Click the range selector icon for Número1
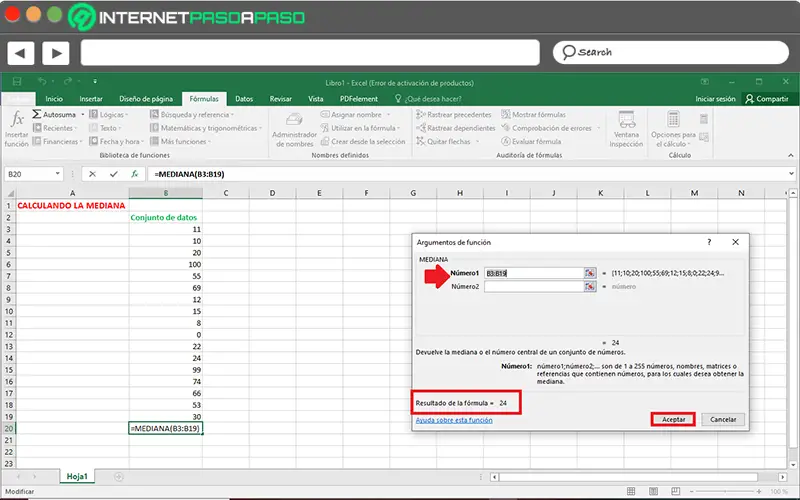 coord(590,273)
